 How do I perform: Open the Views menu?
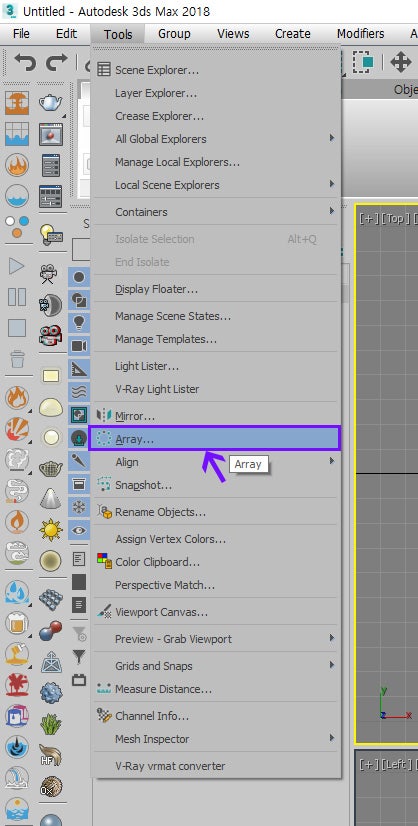(233, 34)
